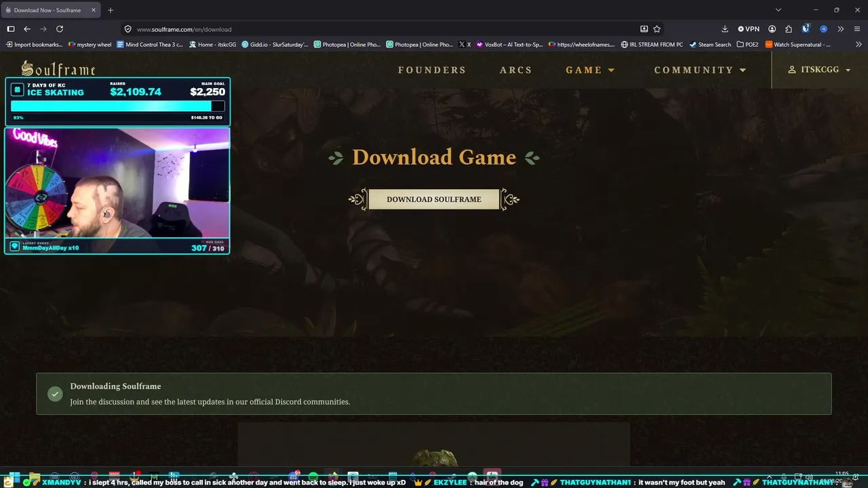Viewport: 868px width, 488px height.
Task: View site security shield info
Action: tap(127, 29)
